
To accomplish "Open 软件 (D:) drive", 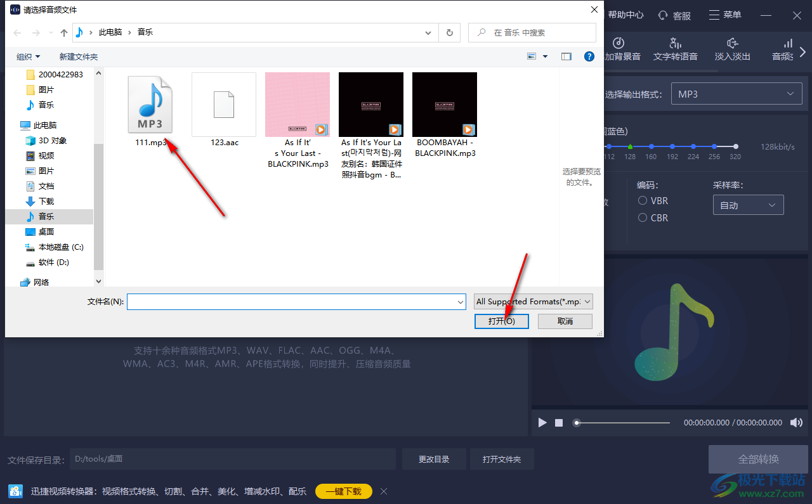I will [x=48, y=262].
